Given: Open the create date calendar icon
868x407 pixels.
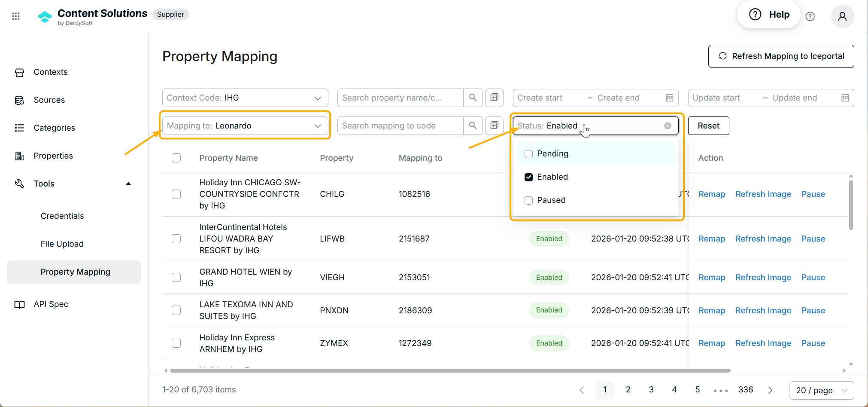Looking at the screenshot, I should (669, 98).
